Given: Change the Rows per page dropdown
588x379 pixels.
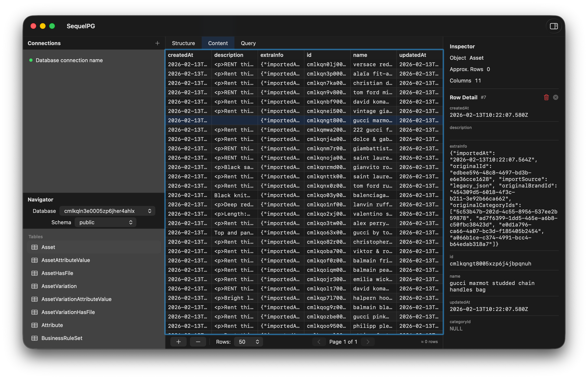Looking at the screenshot, I should tap(248, 342).
